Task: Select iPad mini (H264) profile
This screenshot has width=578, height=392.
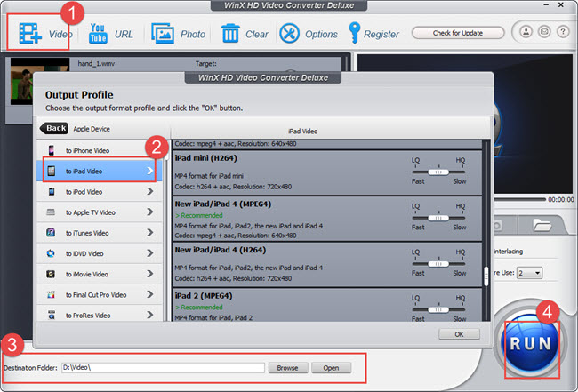Action: (327, 172)
